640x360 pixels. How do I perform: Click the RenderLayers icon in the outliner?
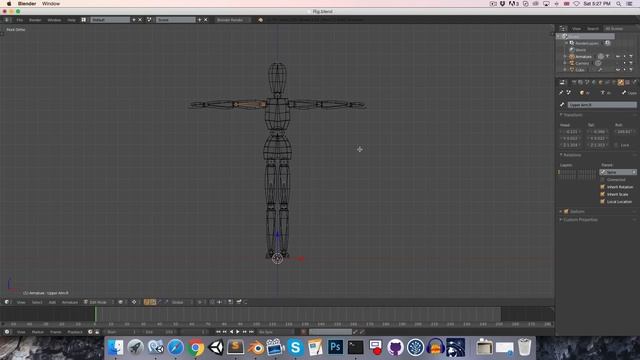(x=572, y=43)
